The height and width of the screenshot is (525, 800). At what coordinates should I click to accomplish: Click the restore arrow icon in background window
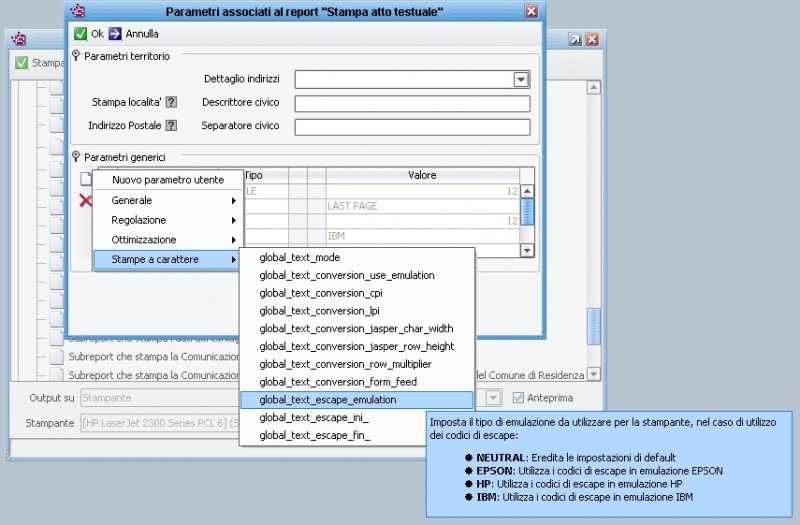click(x=575, y=39)
